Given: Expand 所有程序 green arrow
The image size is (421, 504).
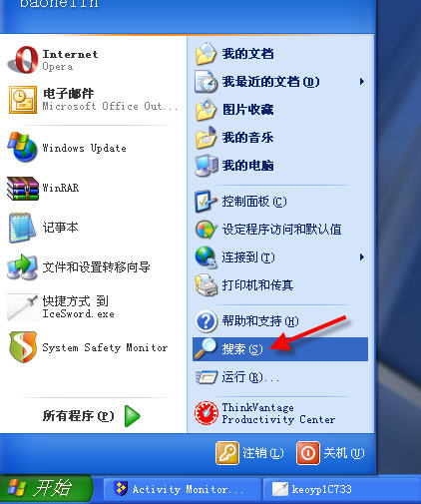Looking at the screenshot, I should (x=133, y=416).
